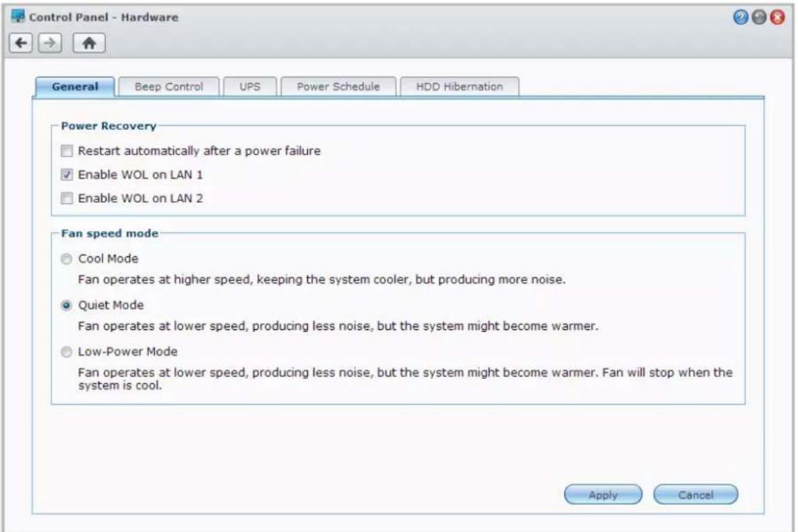Switch to the Power Schedule tab
This screenshot has width=798, height=532.
(338, 86)
